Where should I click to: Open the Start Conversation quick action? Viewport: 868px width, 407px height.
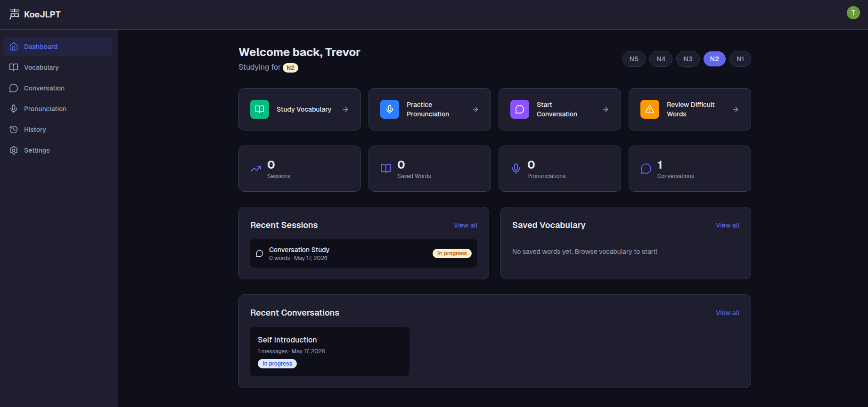coord(560,109)
